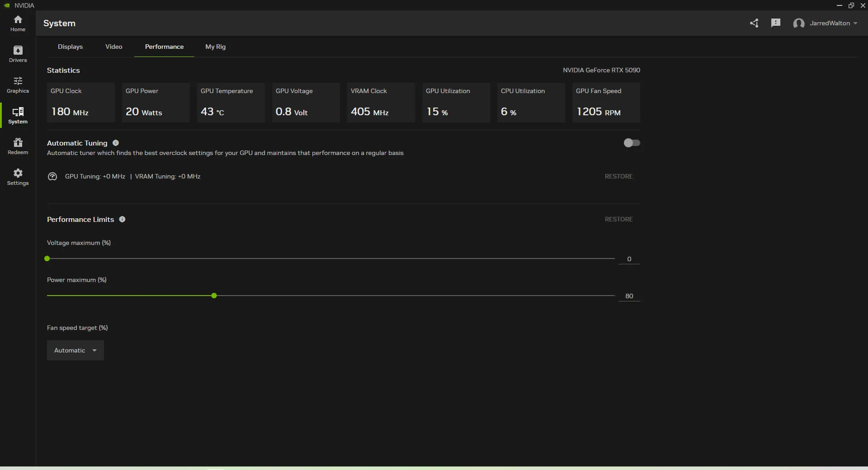Click the GPU Tuning: +0 MHz text
Viewport: 868px width, 470px height.
95,176
